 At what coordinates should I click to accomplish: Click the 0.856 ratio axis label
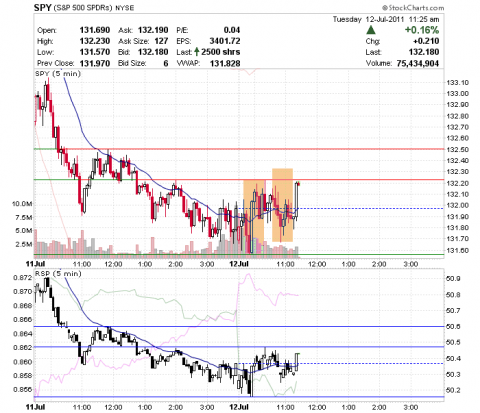tap(23, 389)
